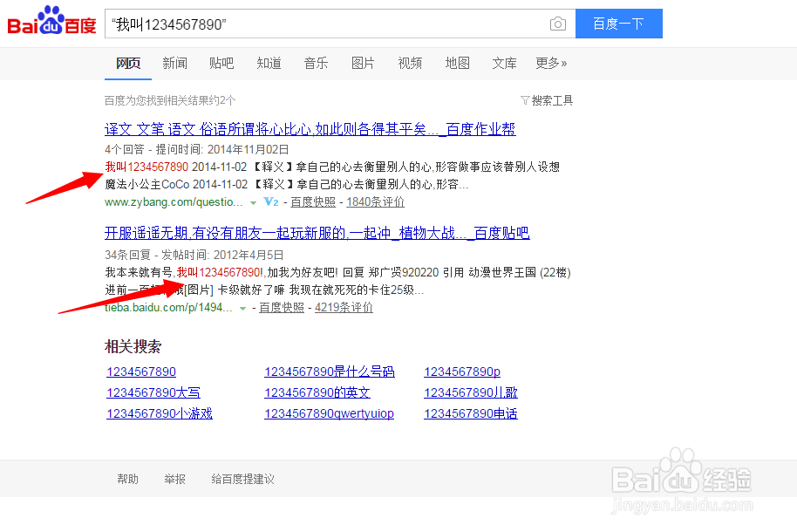Click the 百度为您找到相关结果约2个 text
The image size is (797, 532).
pyautogui.click(x=170, y=100)
